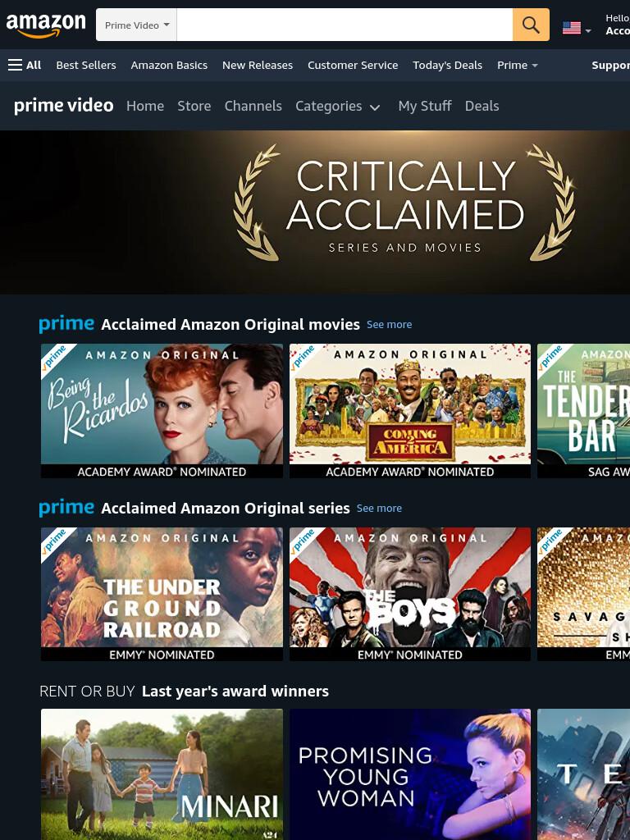Open the My Stuff tab
Image resolution: width=630 pixels, height=840 pixels.
pyautogui.click(x=425, y=106)
